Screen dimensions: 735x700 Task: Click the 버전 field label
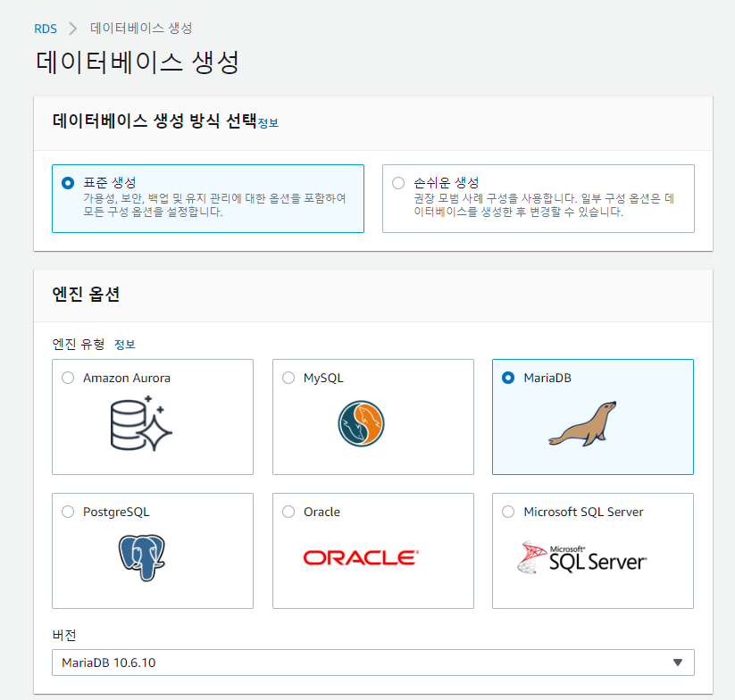pyautogui.click(x=64, y=636)
